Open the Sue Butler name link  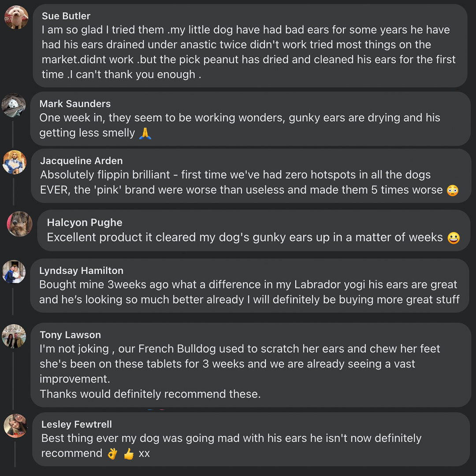pyautogui.click(x=66, y=16)
